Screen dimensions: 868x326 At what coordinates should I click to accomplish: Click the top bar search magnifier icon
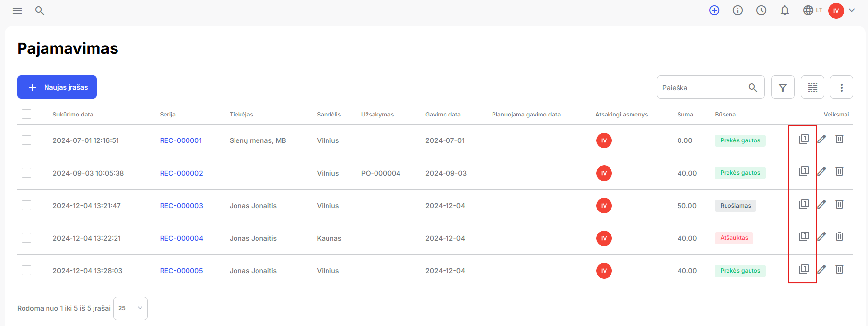[x=40, y=11]
